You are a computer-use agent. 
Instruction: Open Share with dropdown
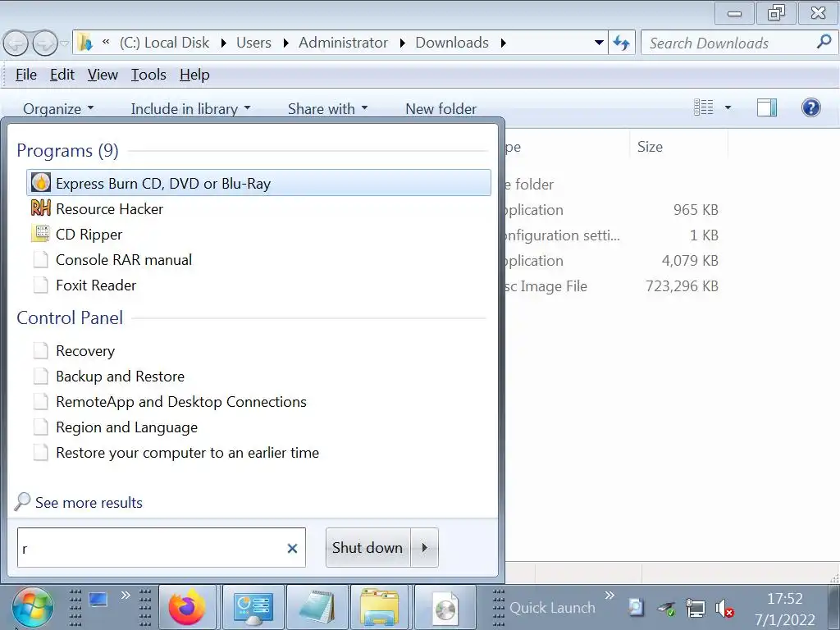[x=328, y=109]
